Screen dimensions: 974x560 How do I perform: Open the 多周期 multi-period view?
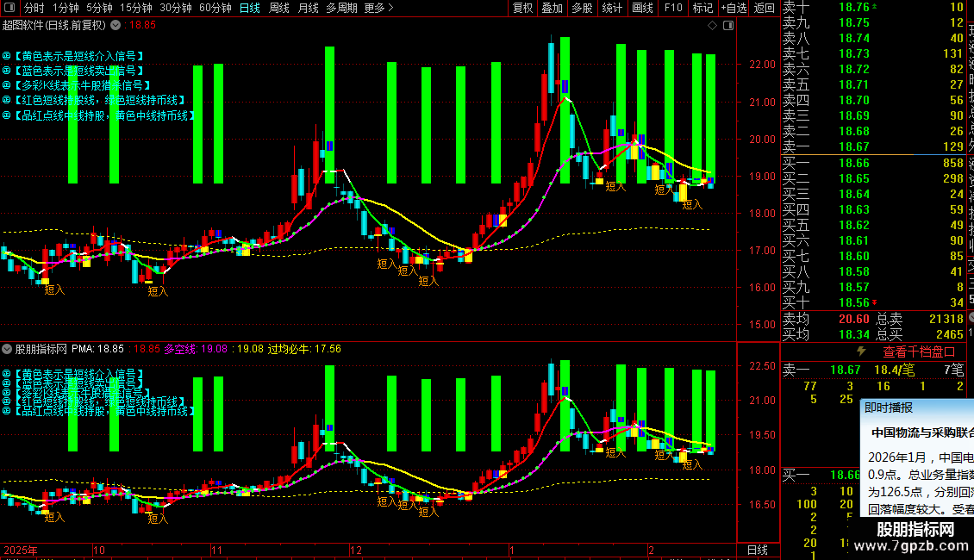click(341, 8)
